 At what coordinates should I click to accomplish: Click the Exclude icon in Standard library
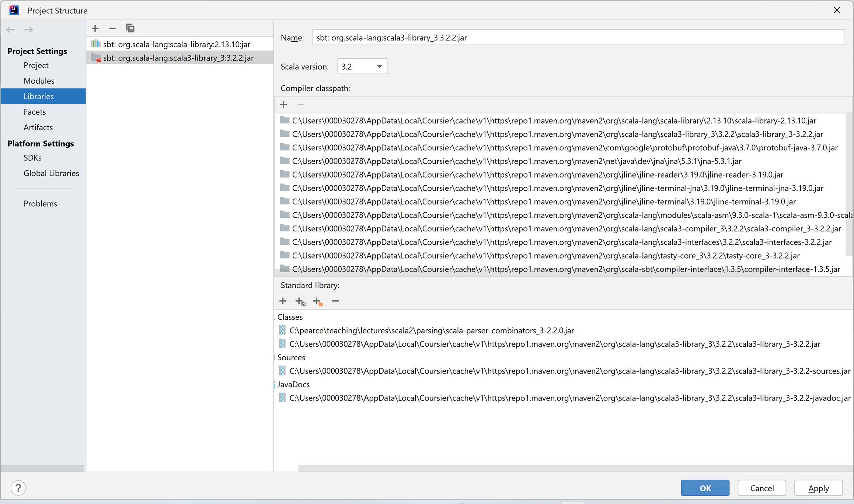(x=318, y=301)
